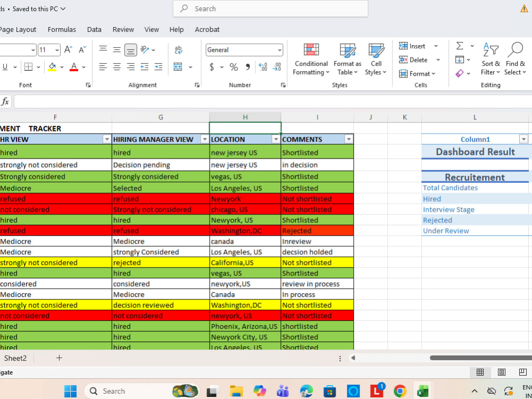Add a new sheet with plus button
The width and height of the screenshot is (532, 399).
(x=59, y=358)
